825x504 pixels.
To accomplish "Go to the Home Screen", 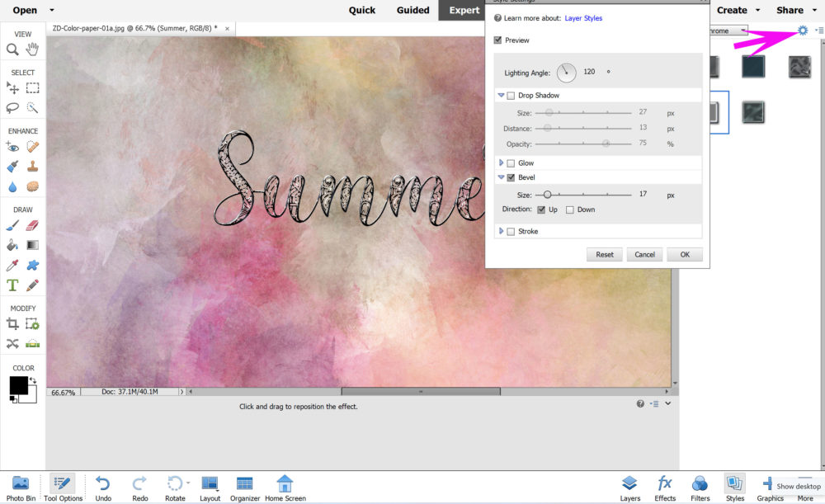I will point(285,488).
